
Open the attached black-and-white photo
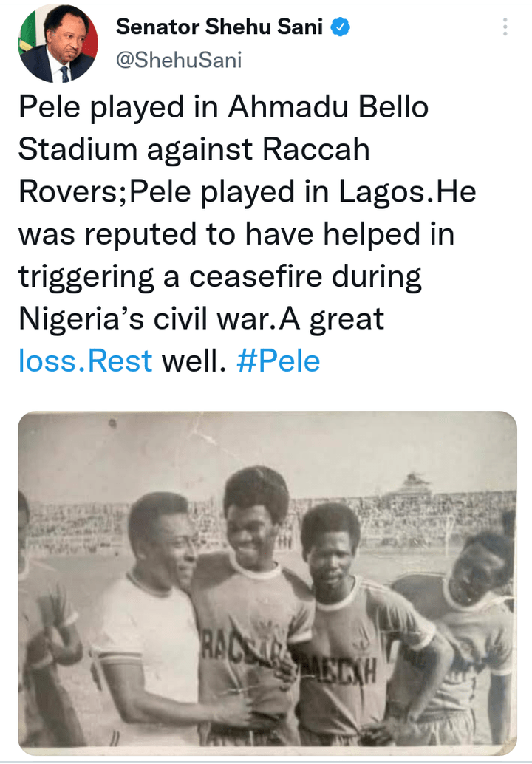tap(267, 579)
